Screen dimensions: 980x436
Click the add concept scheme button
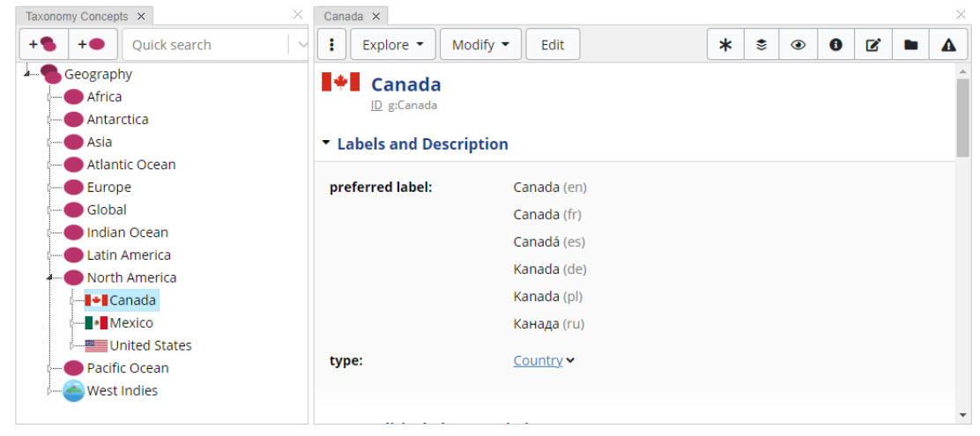[42, 45]
